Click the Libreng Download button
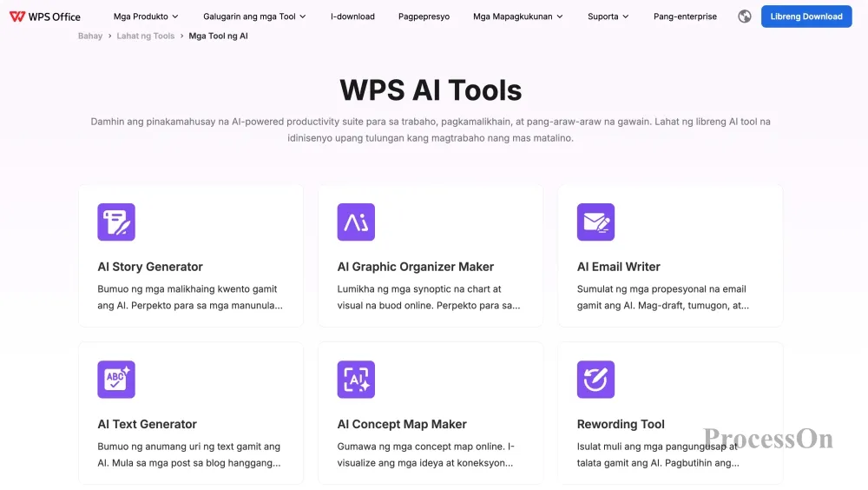This screenshot has height=490, width=868. tap(806, 17)
